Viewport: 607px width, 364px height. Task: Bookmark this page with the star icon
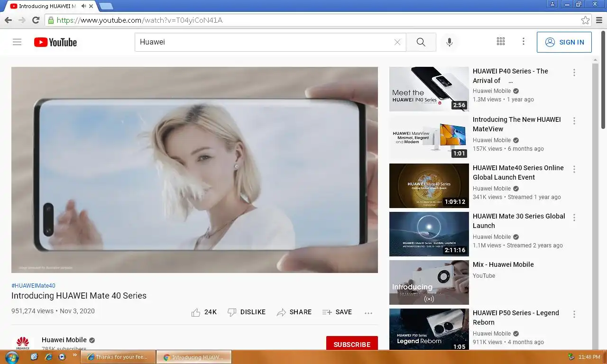[x=585, y=20]
